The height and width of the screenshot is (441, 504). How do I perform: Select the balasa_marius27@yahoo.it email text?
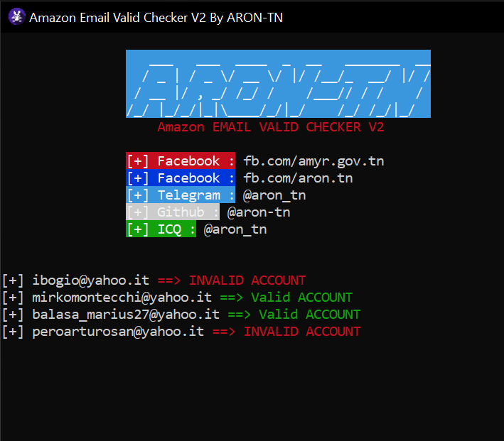point(126,315)
